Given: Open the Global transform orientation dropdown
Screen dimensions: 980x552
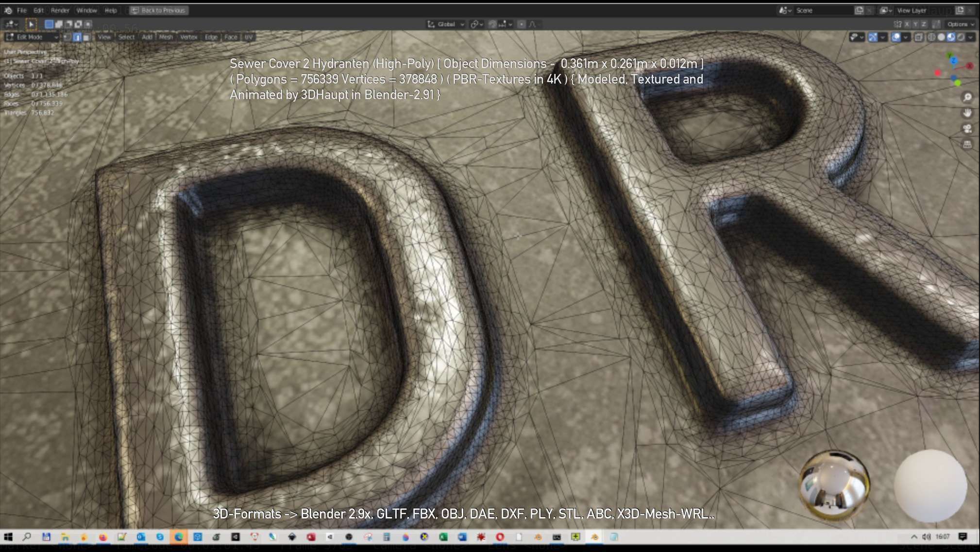Looking at the screenshot, I should [446, 24].
